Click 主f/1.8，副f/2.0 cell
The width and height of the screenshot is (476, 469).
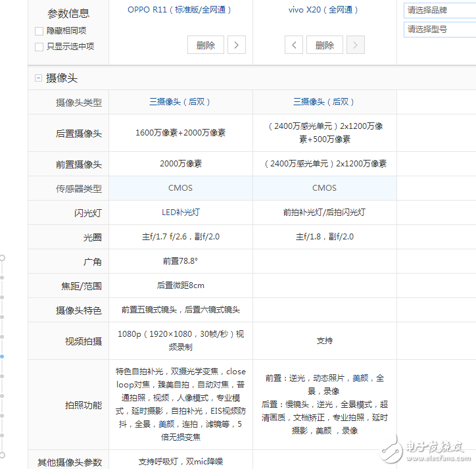coord(325,237)
